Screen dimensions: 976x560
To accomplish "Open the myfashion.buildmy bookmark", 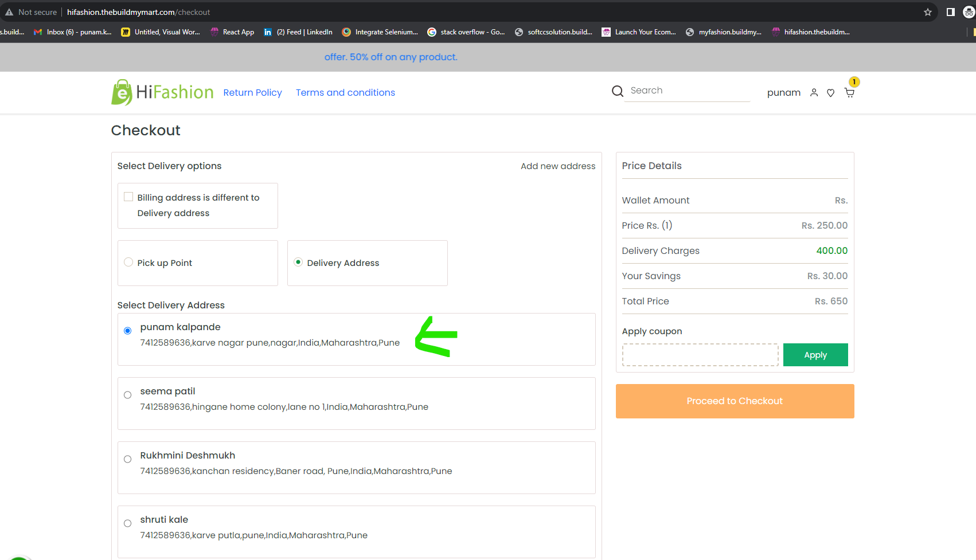I will pyautogui.click(x=723, y=32).
